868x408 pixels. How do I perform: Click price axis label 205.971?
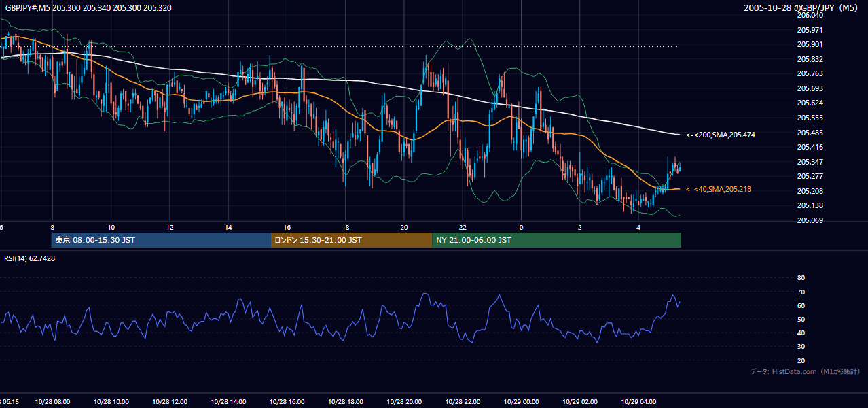tap(810, 30)
